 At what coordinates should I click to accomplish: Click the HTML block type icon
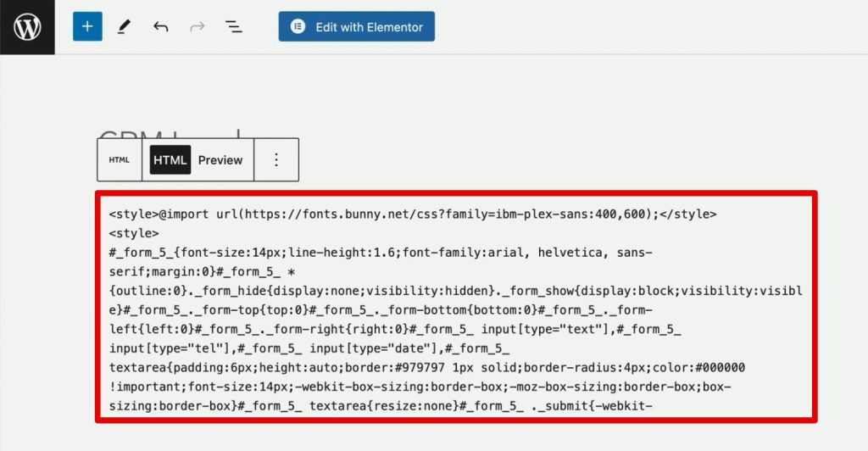coord(119,160)
